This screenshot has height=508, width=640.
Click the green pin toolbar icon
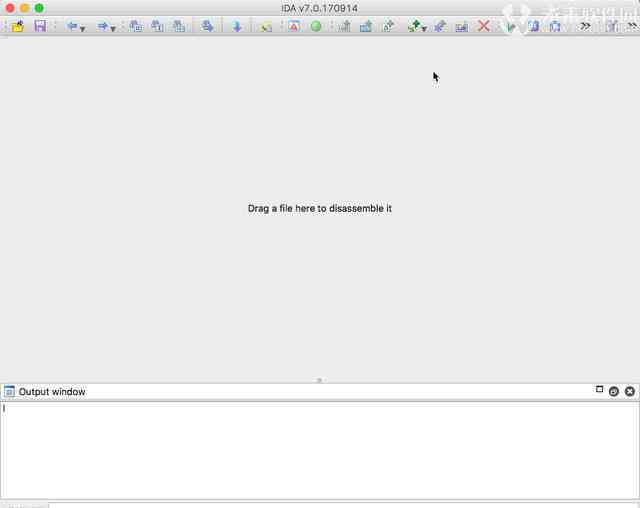tap(414, 27)
